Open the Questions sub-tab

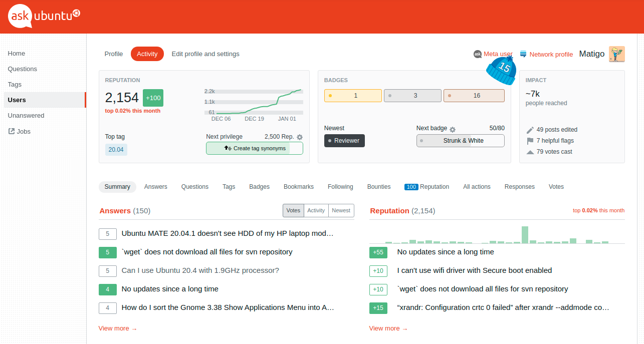(195, 187)
